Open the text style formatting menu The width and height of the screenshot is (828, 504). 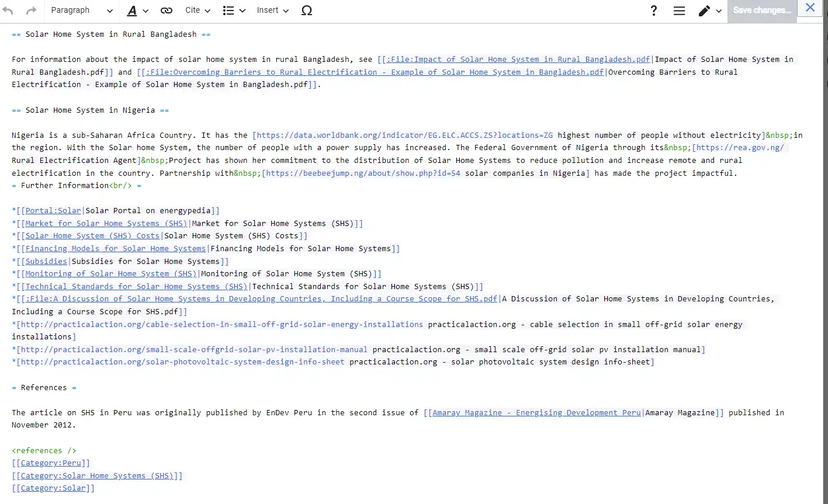pyautogui.click(x=137, y=11)
